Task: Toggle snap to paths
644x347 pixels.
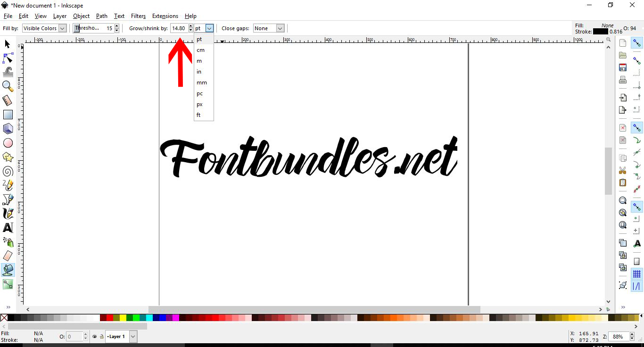Action: (637, 140)
